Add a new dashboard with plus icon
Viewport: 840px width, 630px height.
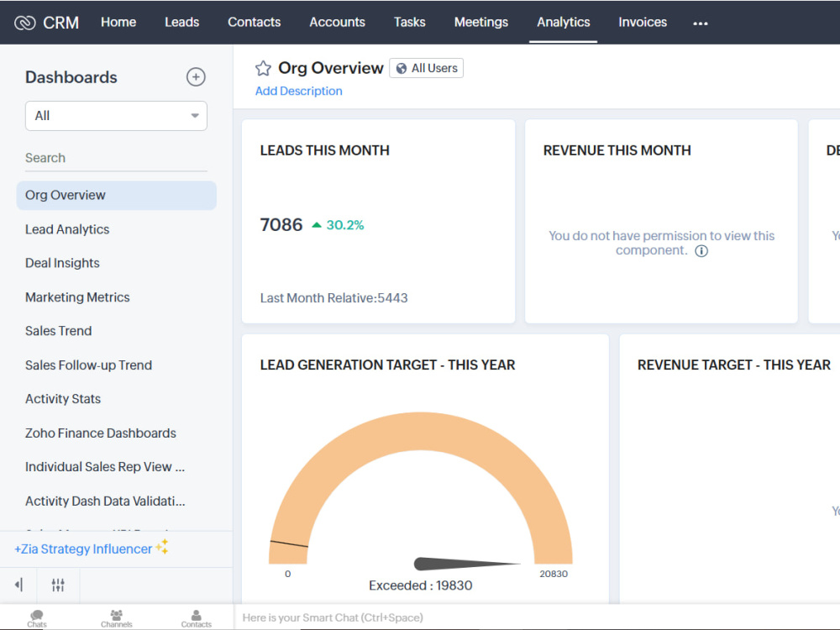click(196, 77)
